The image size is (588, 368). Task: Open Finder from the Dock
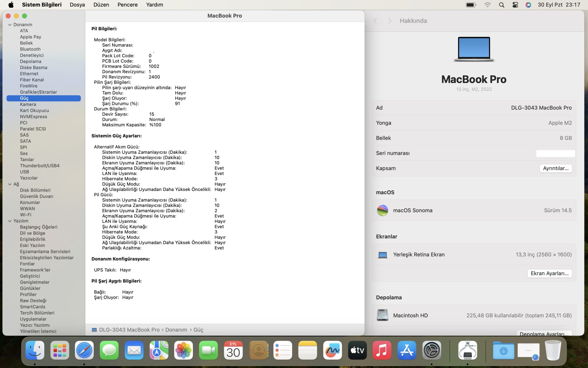[x=35, y=350]
